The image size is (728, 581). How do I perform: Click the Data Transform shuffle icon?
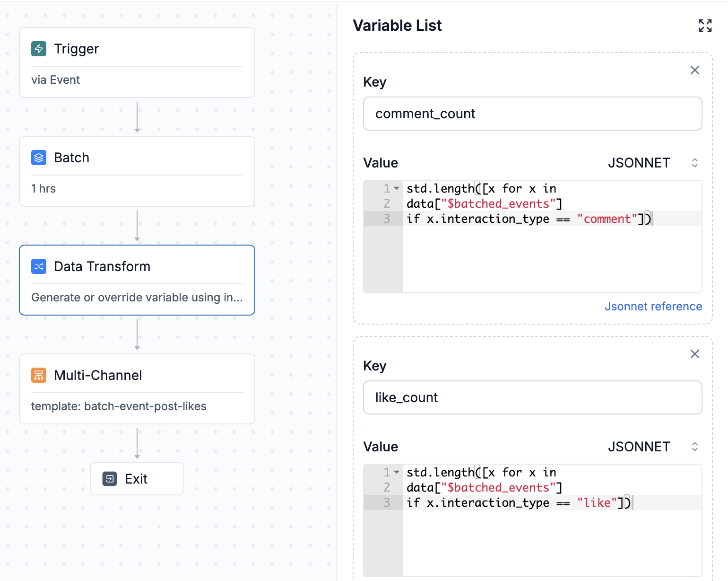coord(39,266)
